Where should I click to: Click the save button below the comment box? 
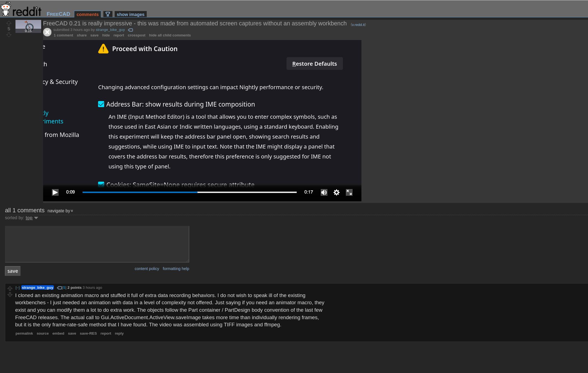(x=12, y=271)
